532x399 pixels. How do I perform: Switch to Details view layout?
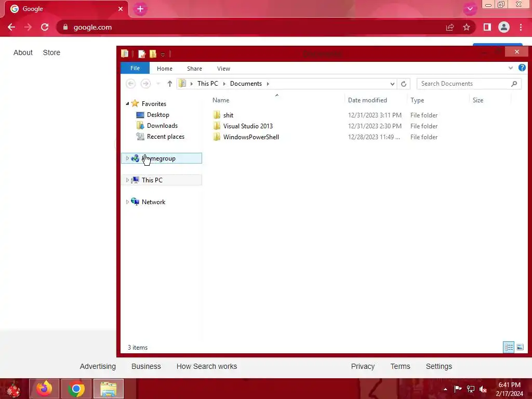pyautogui.click(x=509, y=347)
